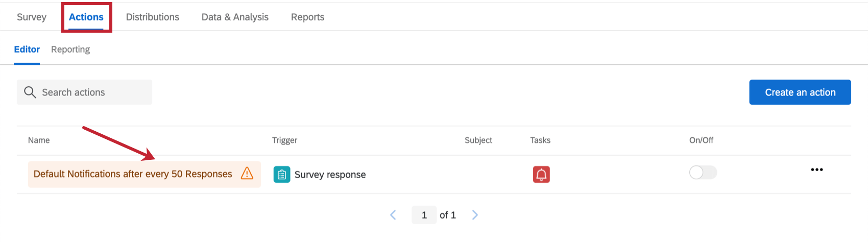Open Default Notifications after every 50 Responses
This screenshot has height=242, width=868.
tap(133, 174)
